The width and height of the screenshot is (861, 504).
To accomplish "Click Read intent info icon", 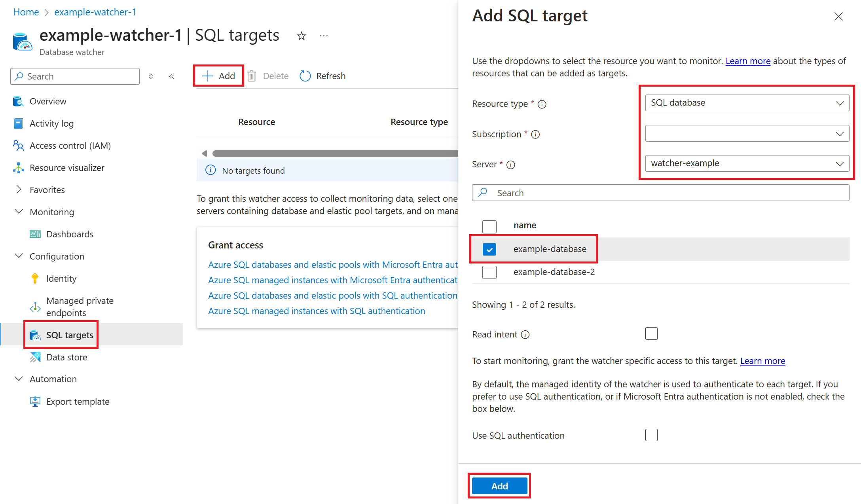I will click(x=525, y=335).
